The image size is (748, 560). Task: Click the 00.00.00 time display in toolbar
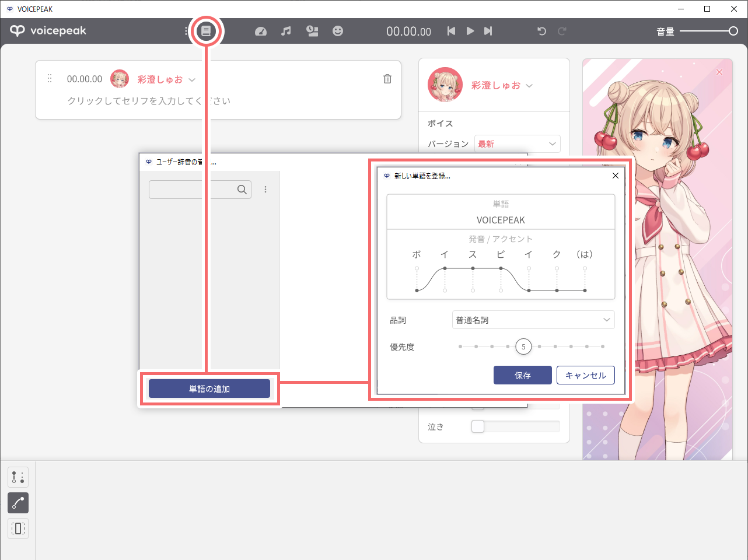(408, 32)
